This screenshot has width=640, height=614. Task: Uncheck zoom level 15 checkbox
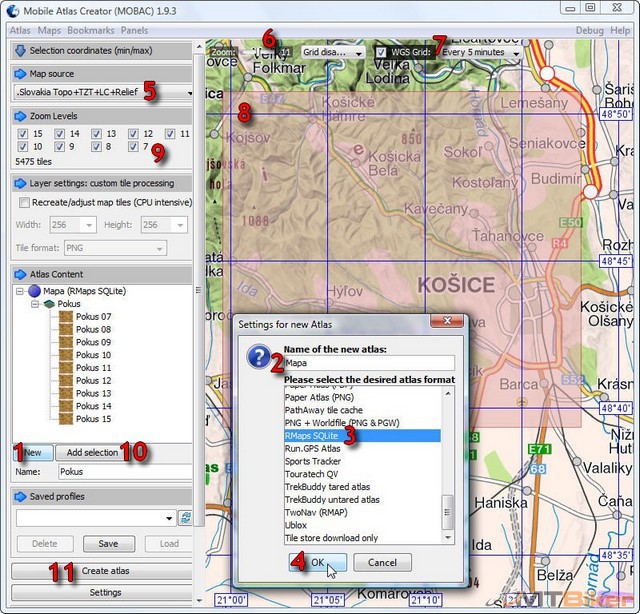coord(22,134)
